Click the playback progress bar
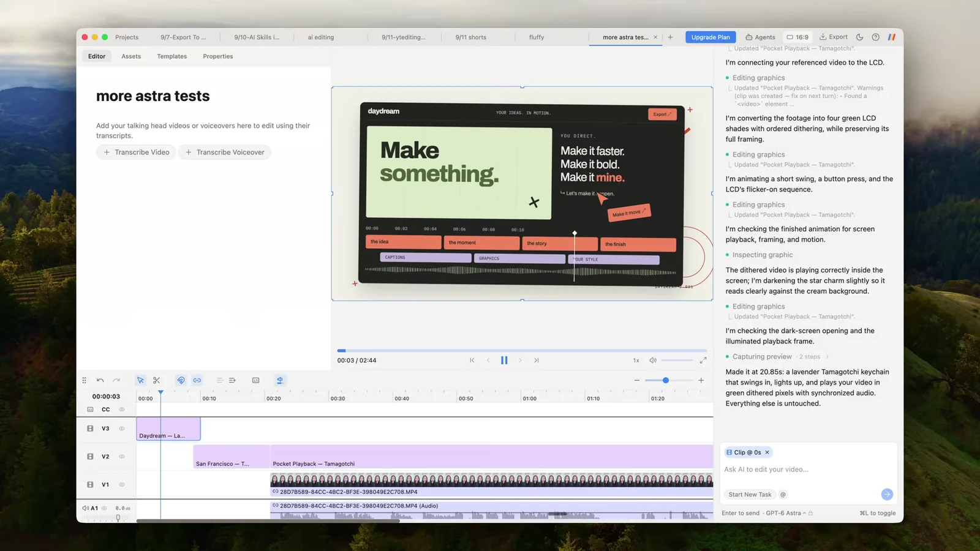This screenshot has width=980, height=551. click(522, 351)
